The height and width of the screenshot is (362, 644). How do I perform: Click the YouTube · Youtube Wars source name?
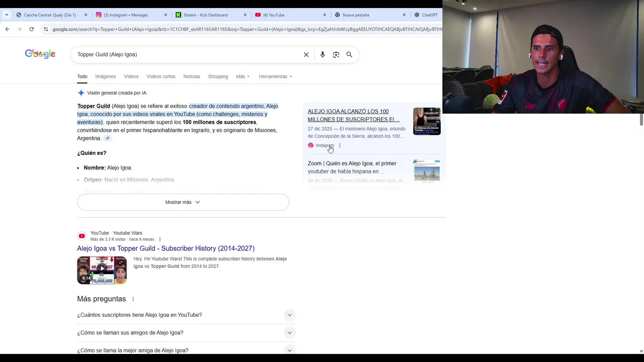(x=116, y=233)
